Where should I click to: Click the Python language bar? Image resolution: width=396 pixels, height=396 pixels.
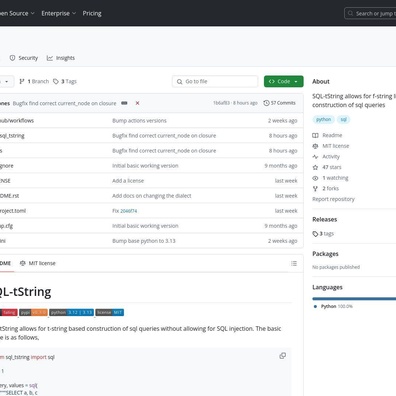[x=354, y=299]
